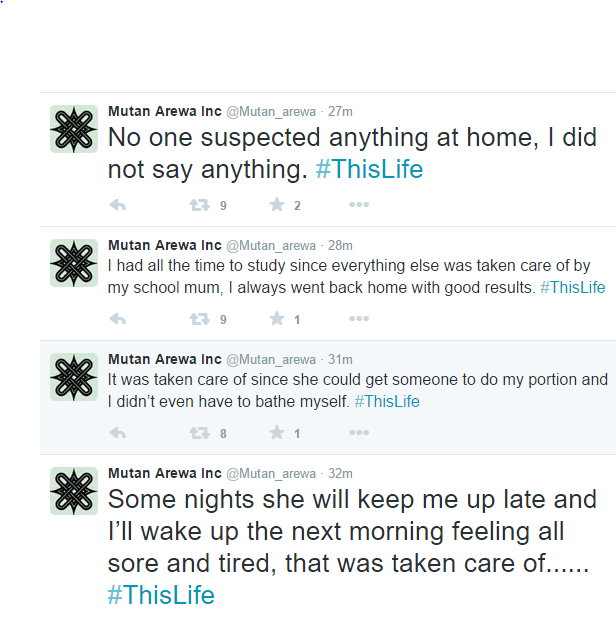Favorite the 31m tweet
The width and height of the screenshot is (616, 622).
[277, 433]
